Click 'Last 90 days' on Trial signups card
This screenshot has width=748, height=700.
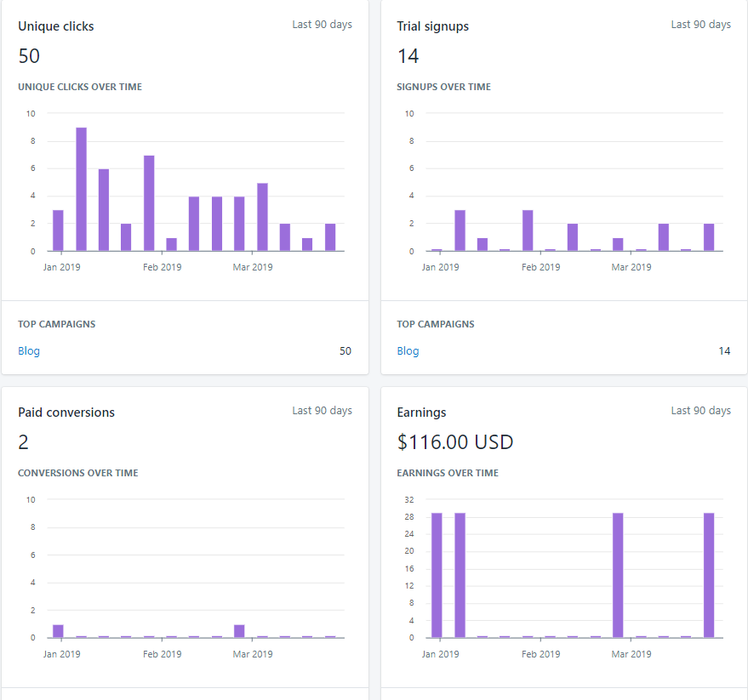(x=701, y=25)
